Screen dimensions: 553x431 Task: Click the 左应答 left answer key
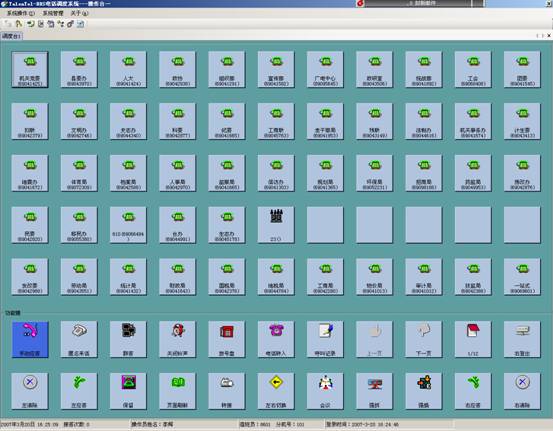tap(79, 391)
